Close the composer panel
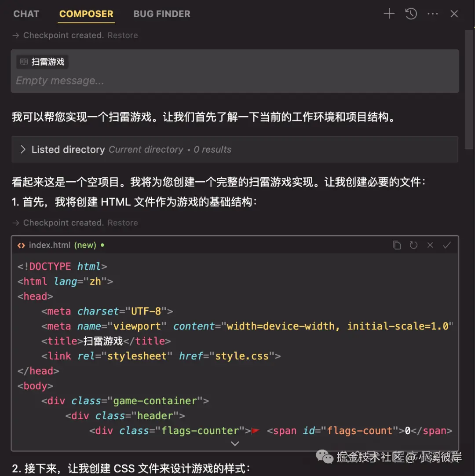 [454, 14]
